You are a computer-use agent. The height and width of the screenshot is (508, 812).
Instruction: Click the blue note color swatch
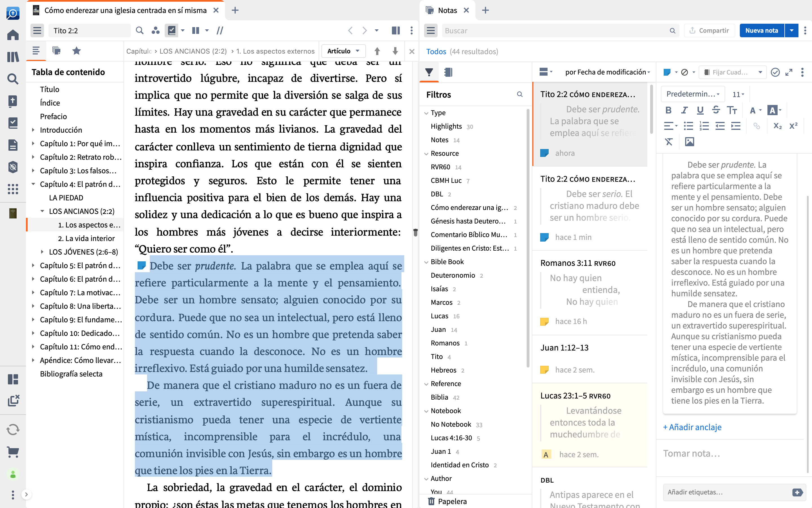(x=667, y=72)
